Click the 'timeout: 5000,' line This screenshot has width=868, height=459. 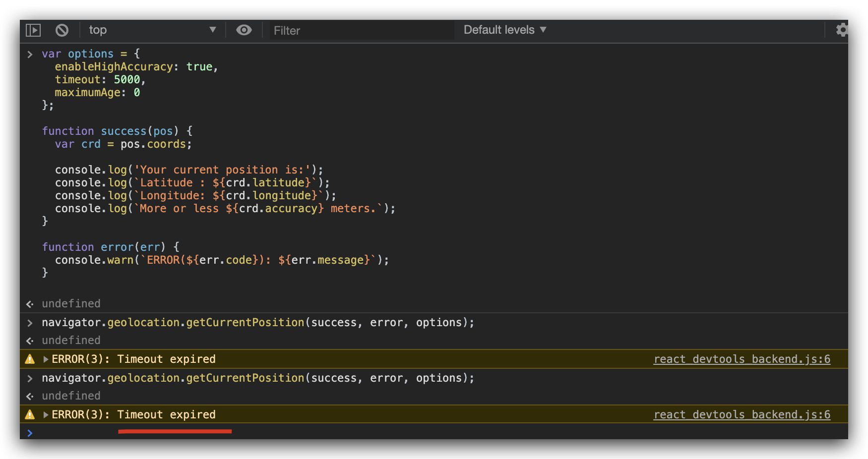(x=100, y=80)
